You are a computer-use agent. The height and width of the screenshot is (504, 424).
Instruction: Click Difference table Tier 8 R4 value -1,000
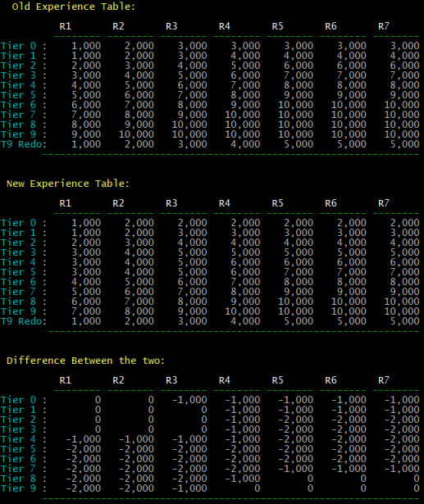(x=243, y=479)
